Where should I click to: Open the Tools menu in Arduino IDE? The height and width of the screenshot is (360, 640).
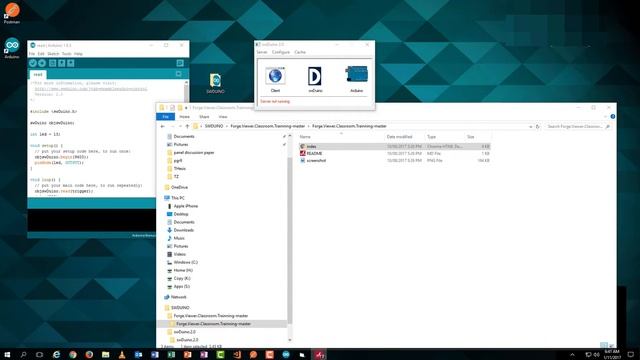[x=67, y=54]
